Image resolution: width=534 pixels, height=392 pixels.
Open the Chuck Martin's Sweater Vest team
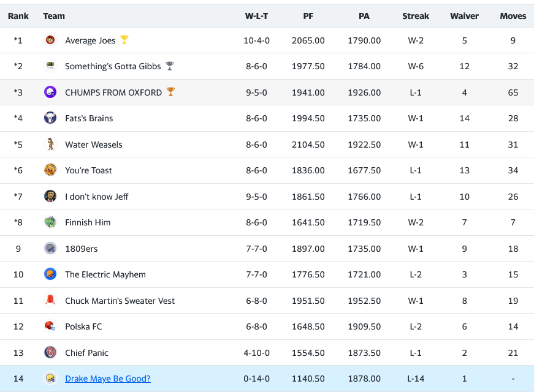click(120, 301)
